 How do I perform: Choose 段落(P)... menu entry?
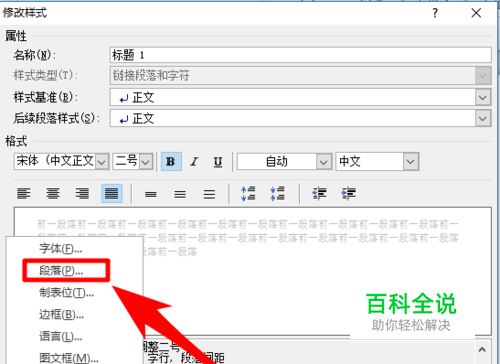[x=61, y=270]
